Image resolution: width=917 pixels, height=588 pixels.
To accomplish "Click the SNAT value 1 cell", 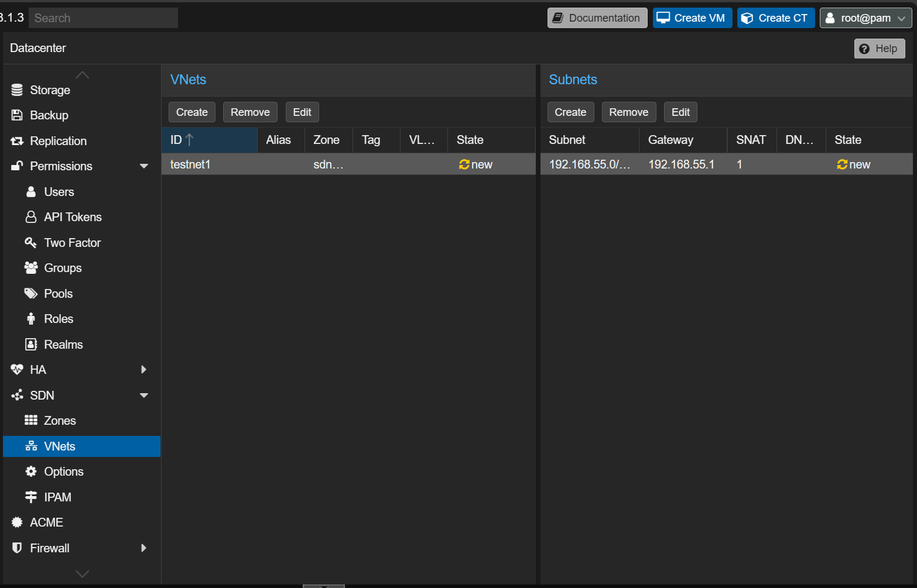I will [752, 164].
